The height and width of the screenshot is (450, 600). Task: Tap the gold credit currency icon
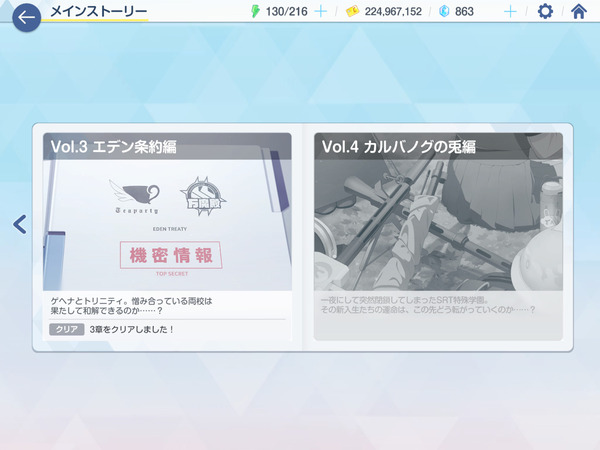352,11
